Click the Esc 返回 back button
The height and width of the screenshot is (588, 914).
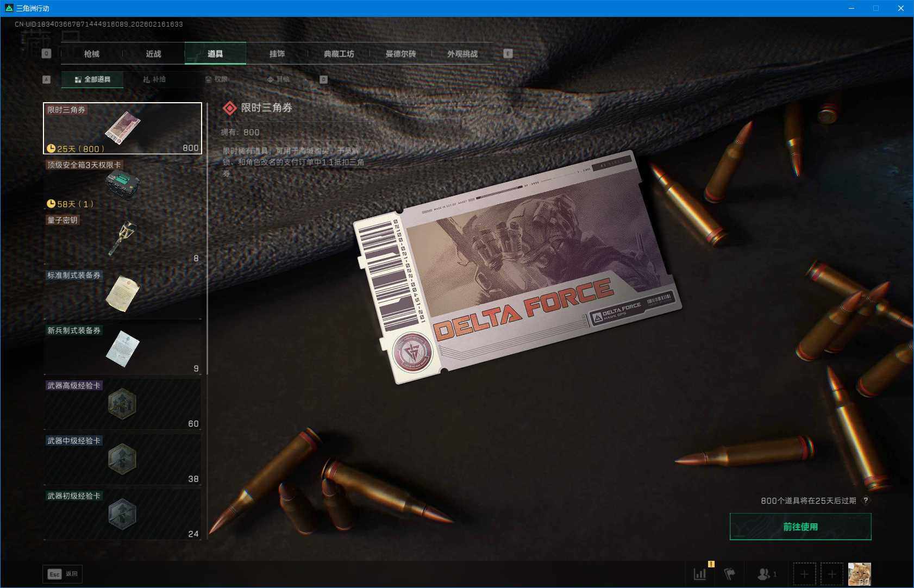pyautogui.click(x=62, y=574)
